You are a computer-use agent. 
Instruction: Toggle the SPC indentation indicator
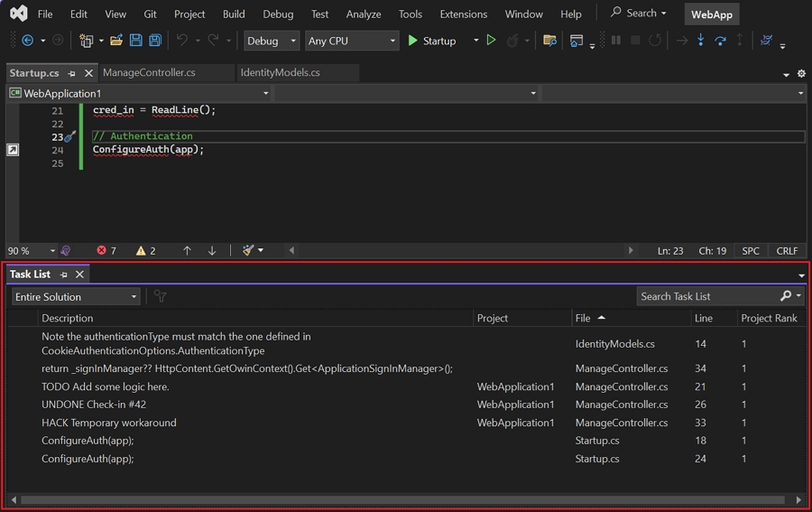point(751,251)
